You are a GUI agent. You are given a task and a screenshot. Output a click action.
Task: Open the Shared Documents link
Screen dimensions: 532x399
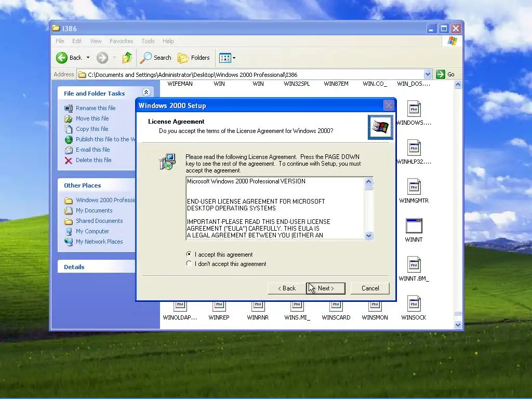pyautogui.click(x=99, y=221)
